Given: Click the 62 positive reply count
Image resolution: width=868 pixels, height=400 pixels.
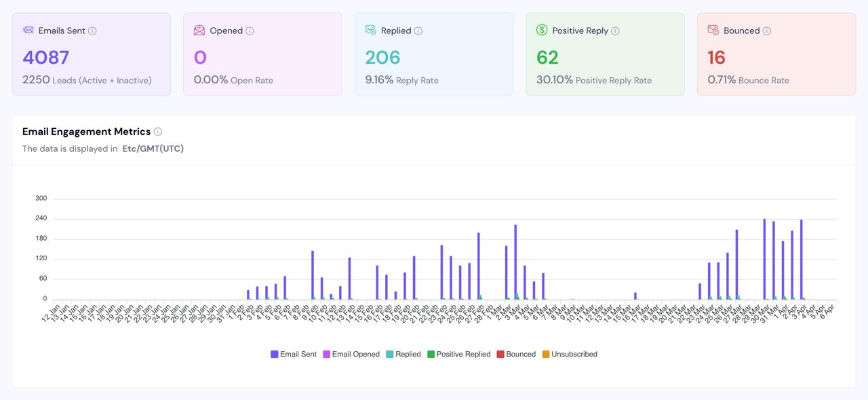Looking at the screenshot, I should click(x=547, y=57).
